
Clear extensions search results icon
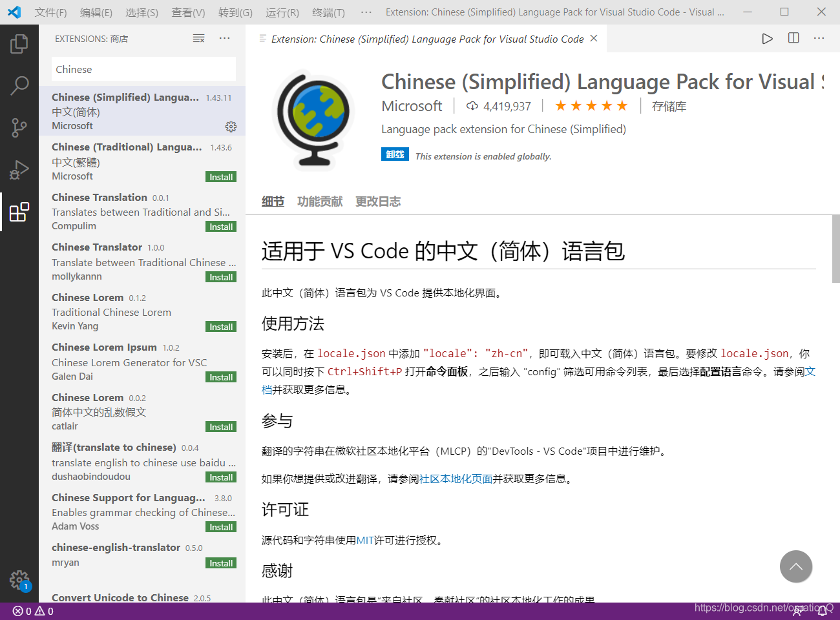click(199, 39)
